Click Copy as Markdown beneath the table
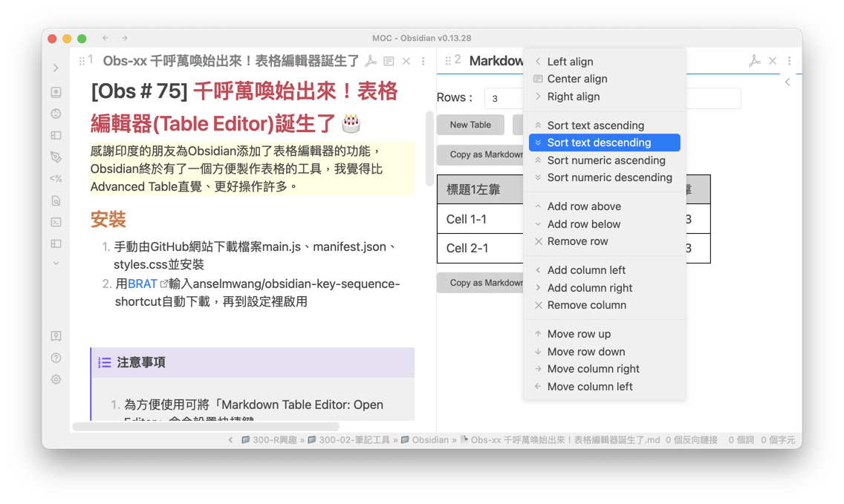The image size is (844, 504). pyautogui.click(x=480, y=283)
